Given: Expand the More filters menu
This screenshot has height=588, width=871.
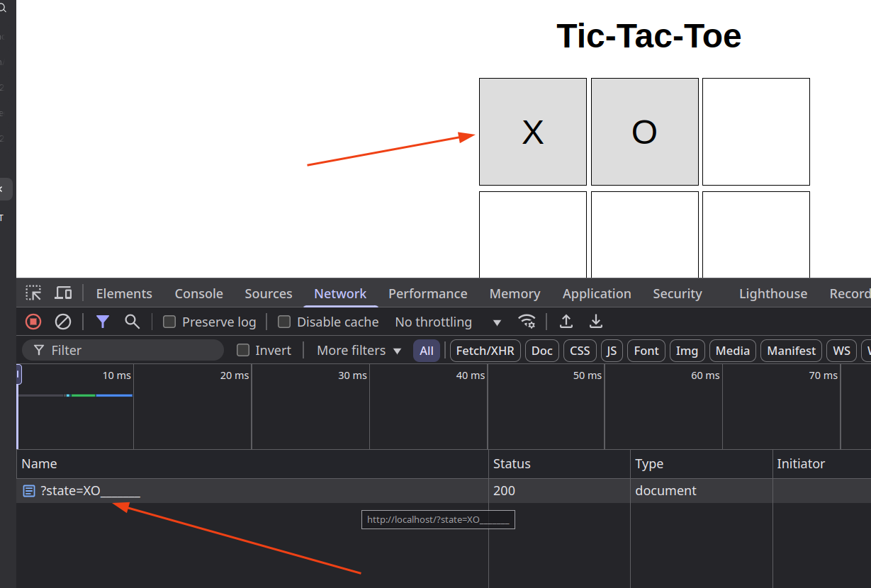Looking at the screenshot, I should tap(359, 351).
